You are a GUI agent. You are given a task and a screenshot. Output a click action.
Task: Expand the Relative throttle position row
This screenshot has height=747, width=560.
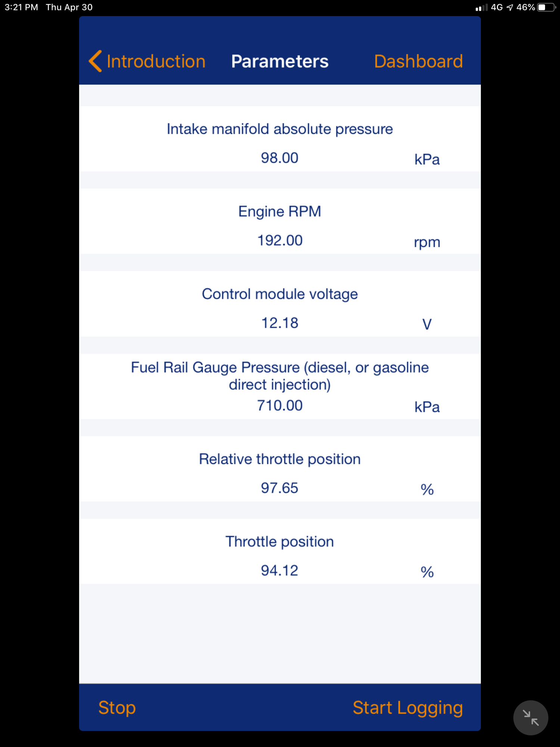click(x=280, y=469)
